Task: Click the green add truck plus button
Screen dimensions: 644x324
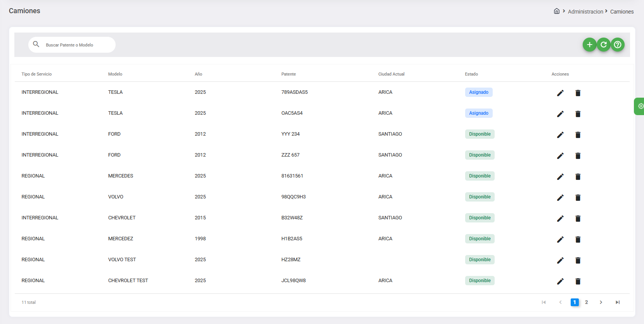Action: point(589,45)
